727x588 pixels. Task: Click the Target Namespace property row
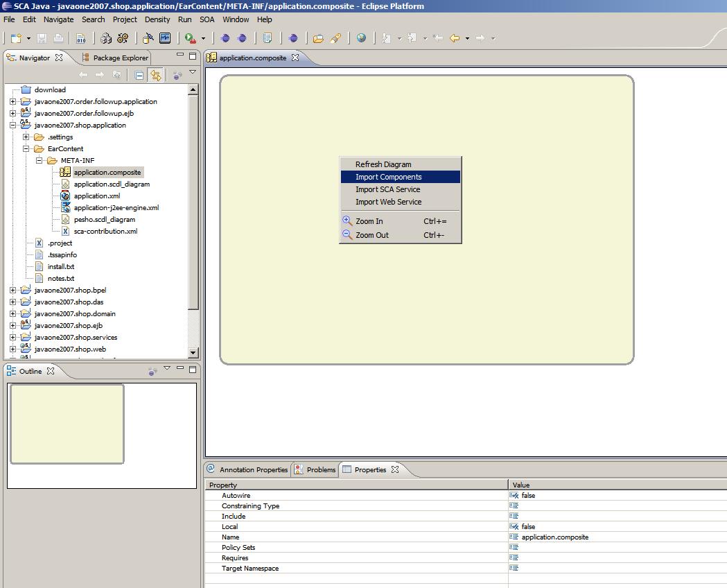466,568
